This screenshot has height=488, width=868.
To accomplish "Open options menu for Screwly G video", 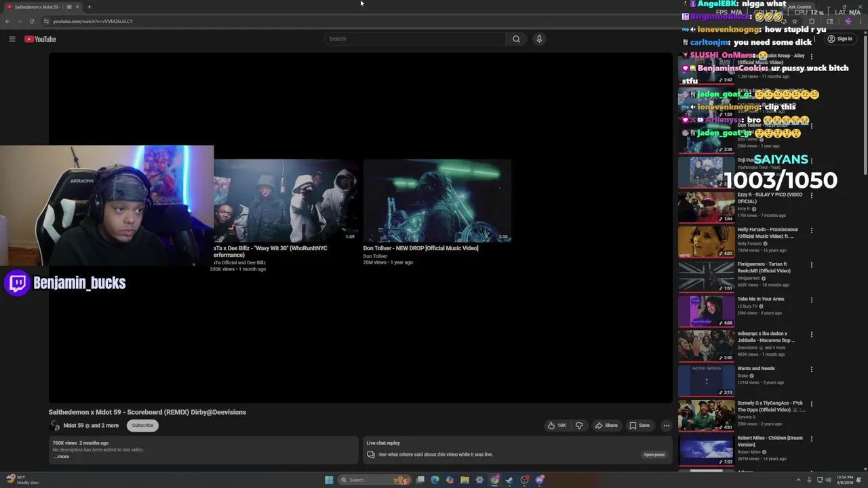I will (x=811, y=404).
